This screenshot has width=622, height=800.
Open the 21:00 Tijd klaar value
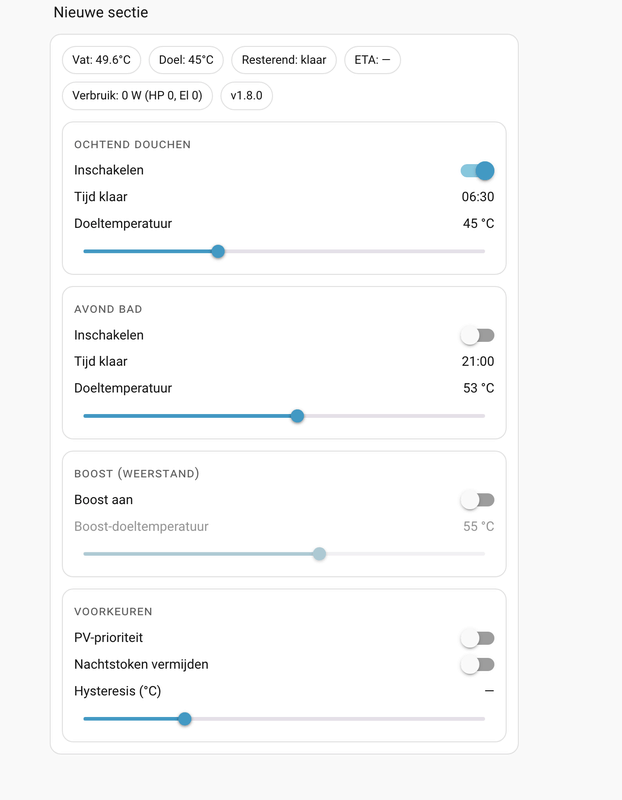(477, 362)
